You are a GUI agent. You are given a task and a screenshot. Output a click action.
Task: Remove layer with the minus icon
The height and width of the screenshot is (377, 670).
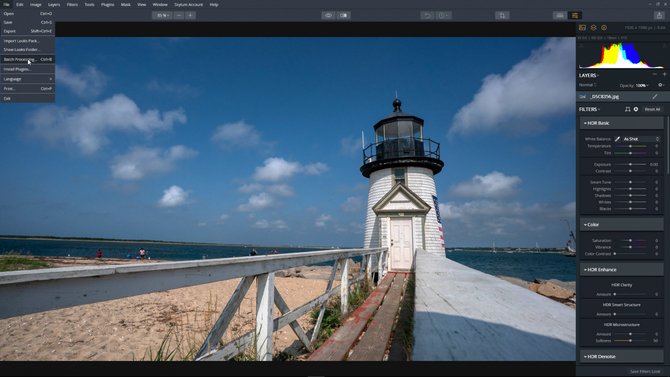pyautogui.click(x=655, y=74)
